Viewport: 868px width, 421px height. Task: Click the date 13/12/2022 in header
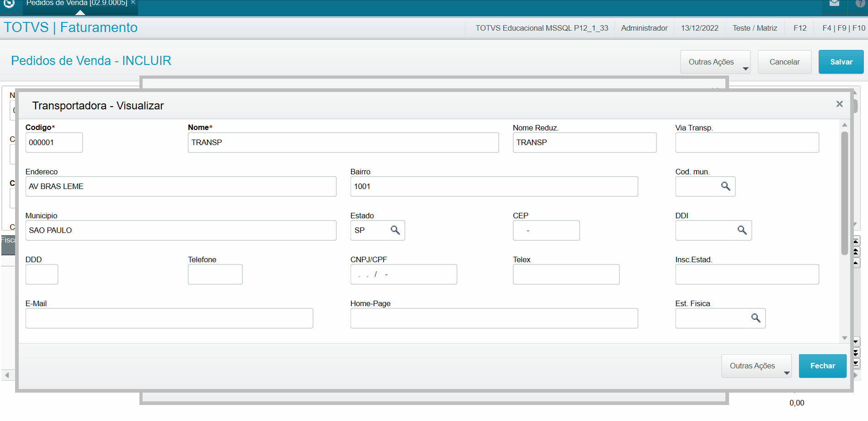pos(700,28)
